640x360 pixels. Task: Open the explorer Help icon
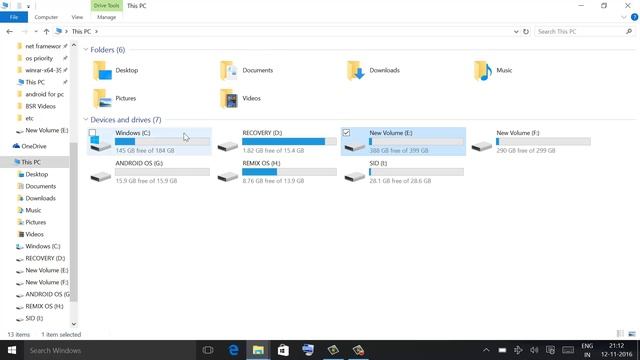pos(634,17)
